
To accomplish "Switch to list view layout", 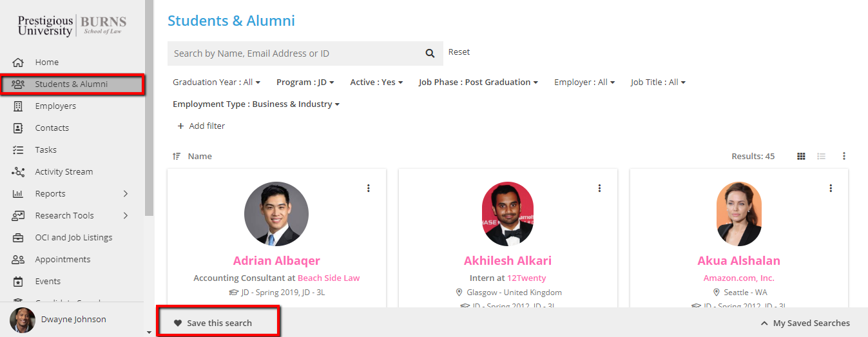I will pos(821,156).
